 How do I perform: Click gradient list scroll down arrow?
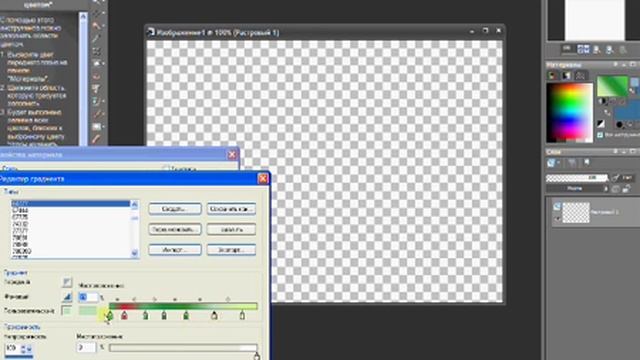pyautogui.click(x=135, y=254)
